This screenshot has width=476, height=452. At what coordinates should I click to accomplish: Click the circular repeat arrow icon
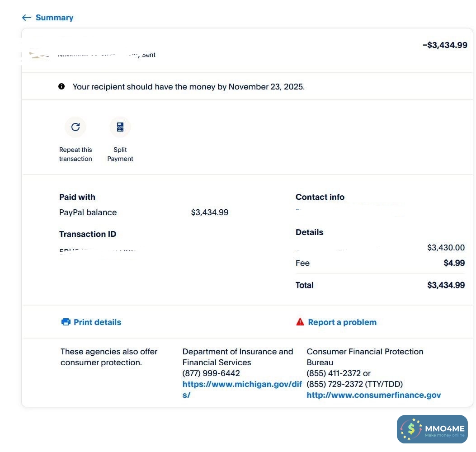click(75, 127)
